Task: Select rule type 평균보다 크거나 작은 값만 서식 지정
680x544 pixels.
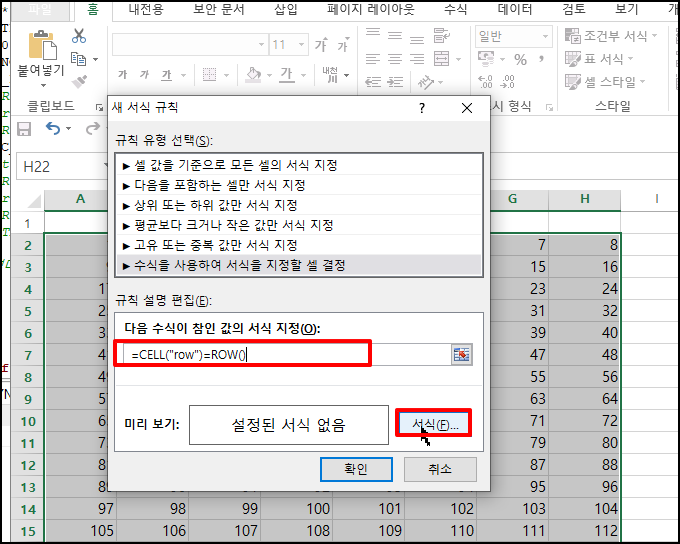Action: click(x=299, y=225)
